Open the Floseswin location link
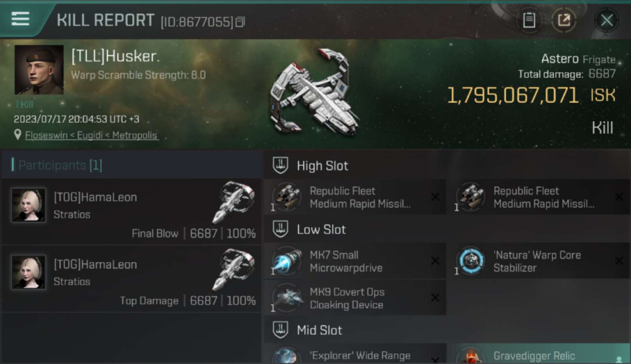 coord(92,135)
